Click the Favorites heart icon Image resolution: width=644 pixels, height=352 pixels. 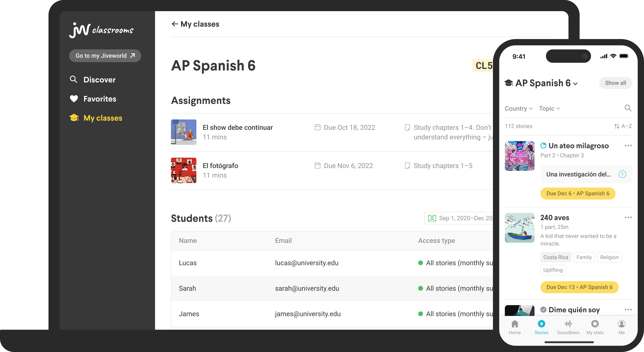(74, 98)
